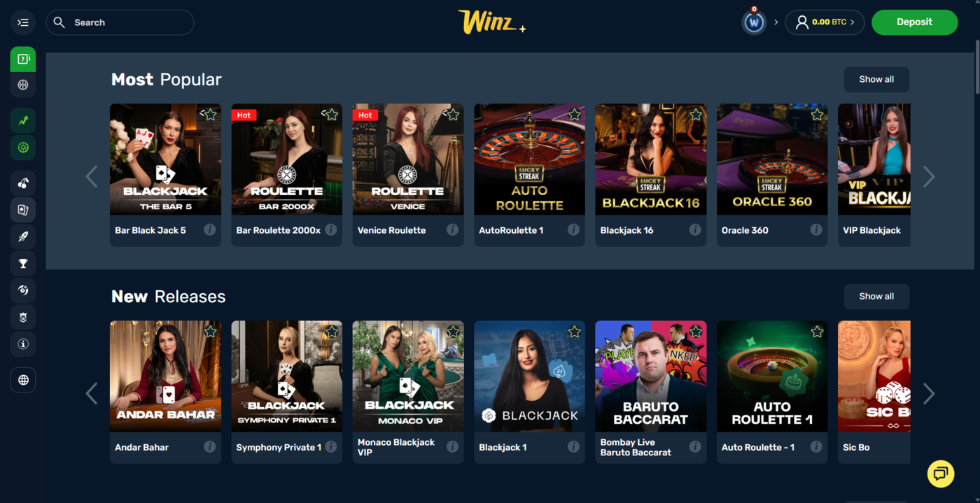Show all Most Popular games
The image size is (980, 503).
coord(876,80)
